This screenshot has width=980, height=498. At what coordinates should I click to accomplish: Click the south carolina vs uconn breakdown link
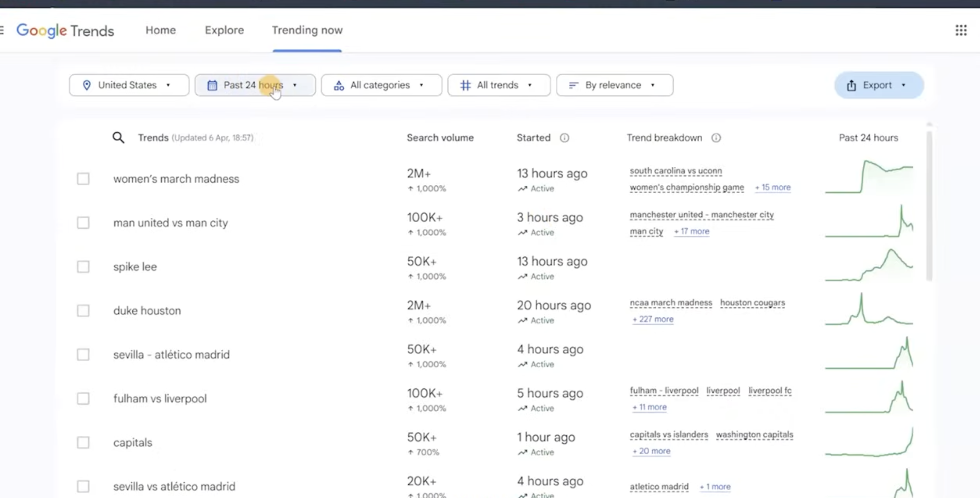pyautogui.click(x=676, y=171)
